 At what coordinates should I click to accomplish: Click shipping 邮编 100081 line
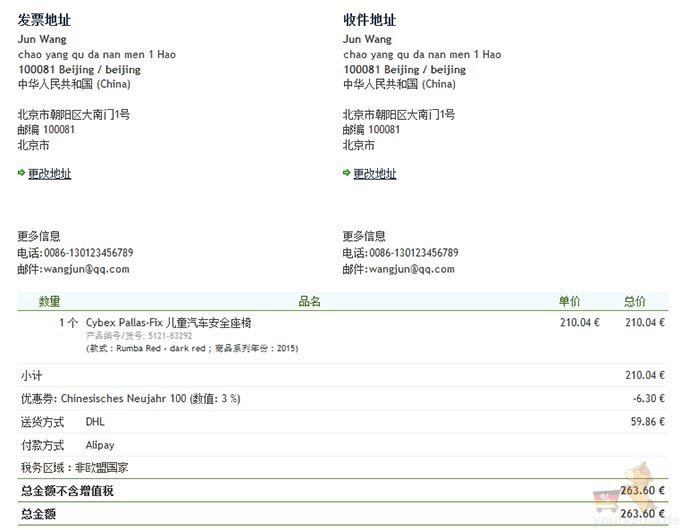point(372,130)
